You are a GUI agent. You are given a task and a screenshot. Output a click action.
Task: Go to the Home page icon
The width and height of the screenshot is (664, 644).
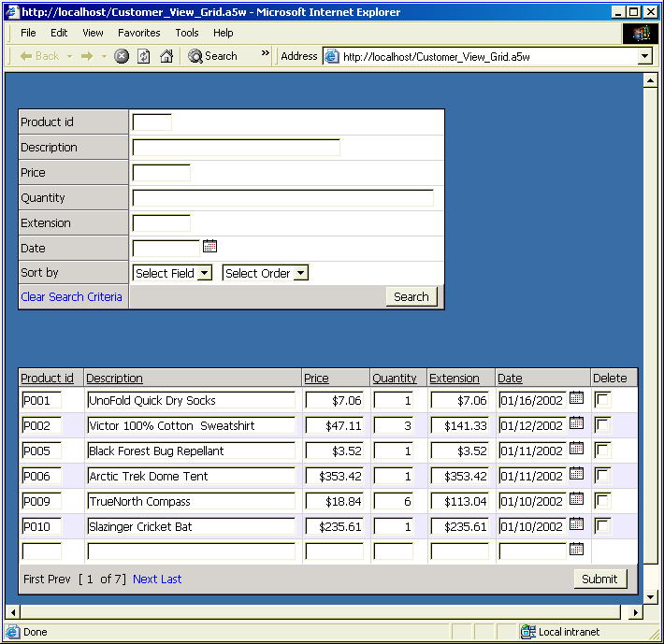click(166, 56)
